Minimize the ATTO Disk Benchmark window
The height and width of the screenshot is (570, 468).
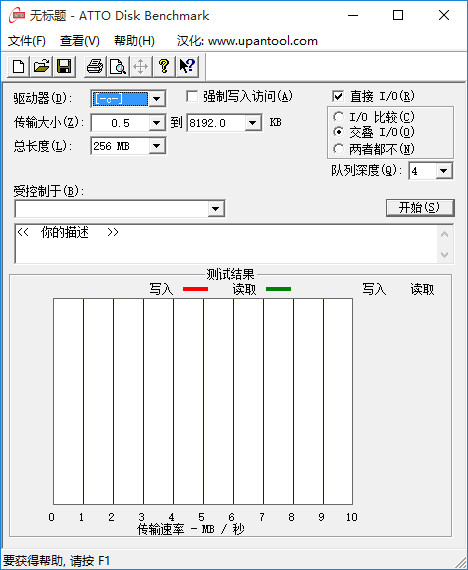353,15
